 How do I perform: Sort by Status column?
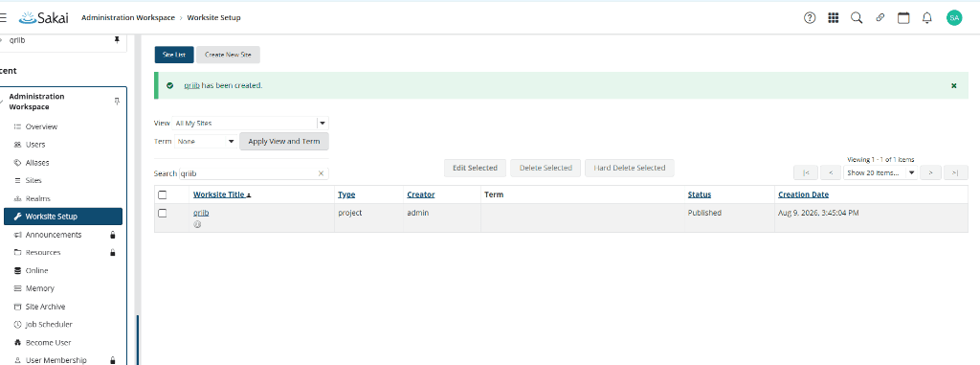[700, 194]
